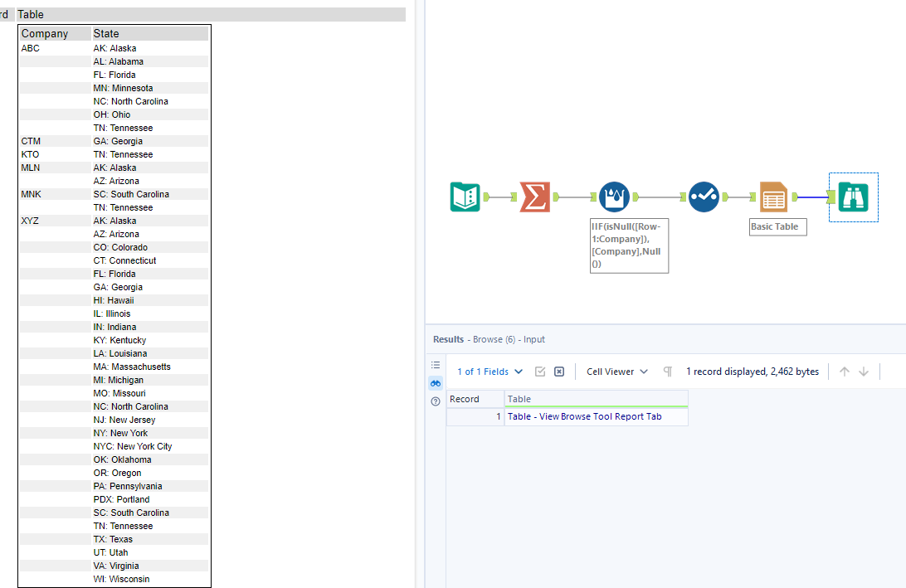This screenshot has width=906, height=588.
Task: Activate the data view binoculars in Results sidebar
Action: (435, 383)
